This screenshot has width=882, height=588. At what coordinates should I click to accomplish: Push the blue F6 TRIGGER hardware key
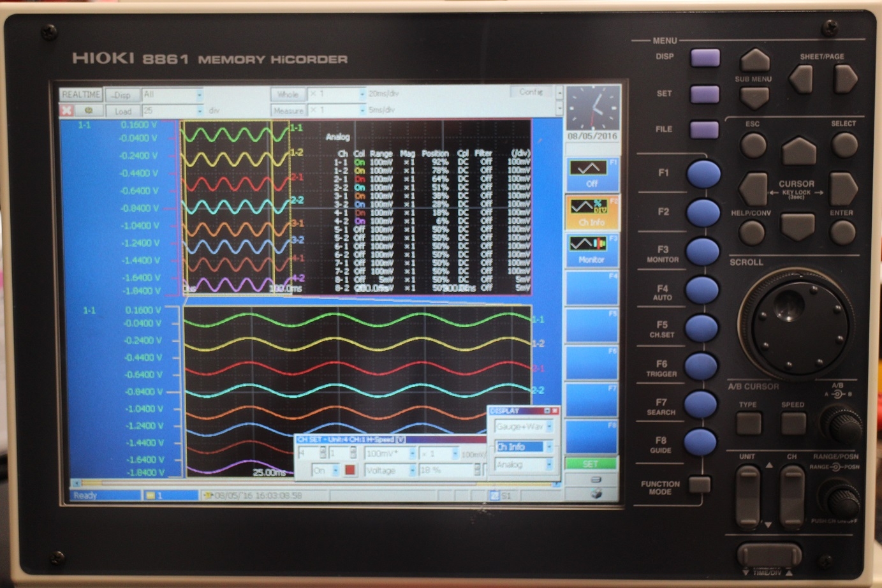pyautogui.click(x=701, y=367)
